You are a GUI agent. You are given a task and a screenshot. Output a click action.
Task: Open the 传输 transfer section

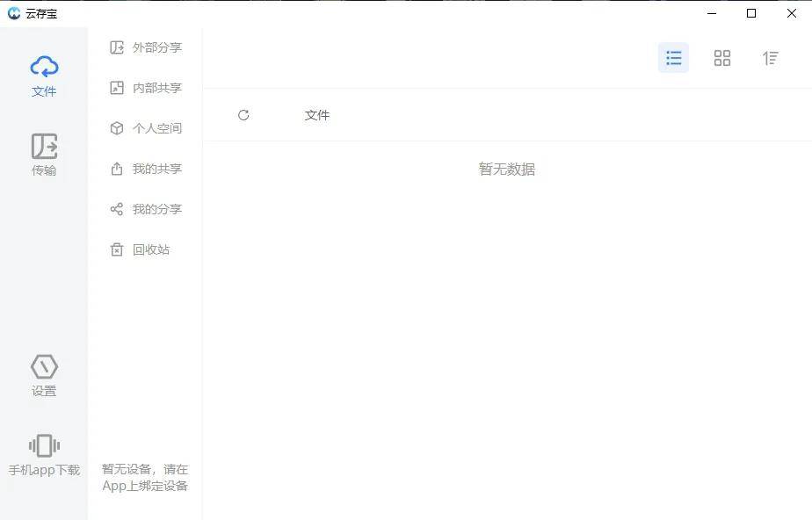pyautogui.click(x=44, y=155)
